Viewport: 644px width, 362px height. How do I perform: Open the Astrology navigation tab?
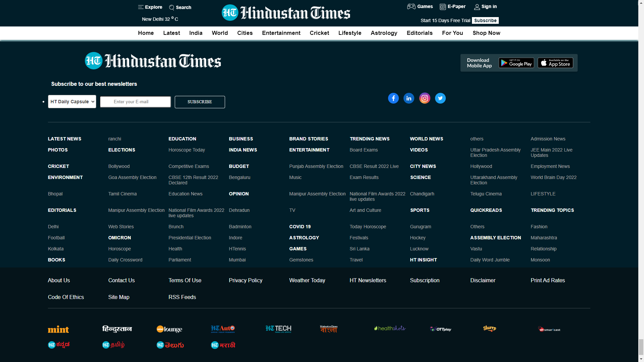tap(384, 33)
